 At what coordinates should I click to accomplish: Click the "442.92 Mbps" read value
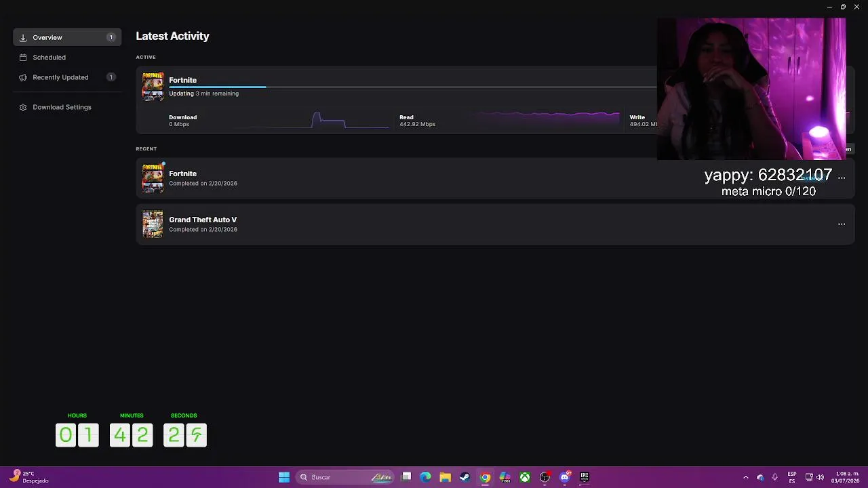[x=417, y=124]
